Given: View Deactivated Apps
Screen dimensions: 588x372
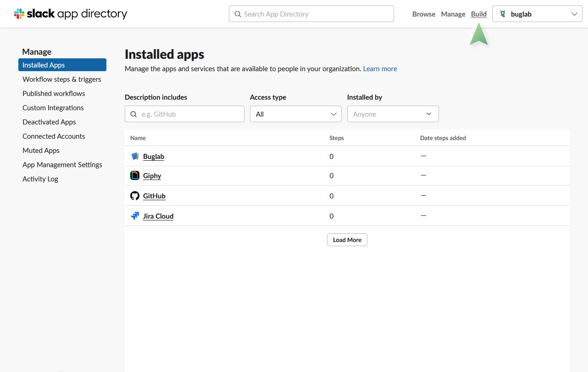Looking at the screenshot, I should (x=49, y=122).
